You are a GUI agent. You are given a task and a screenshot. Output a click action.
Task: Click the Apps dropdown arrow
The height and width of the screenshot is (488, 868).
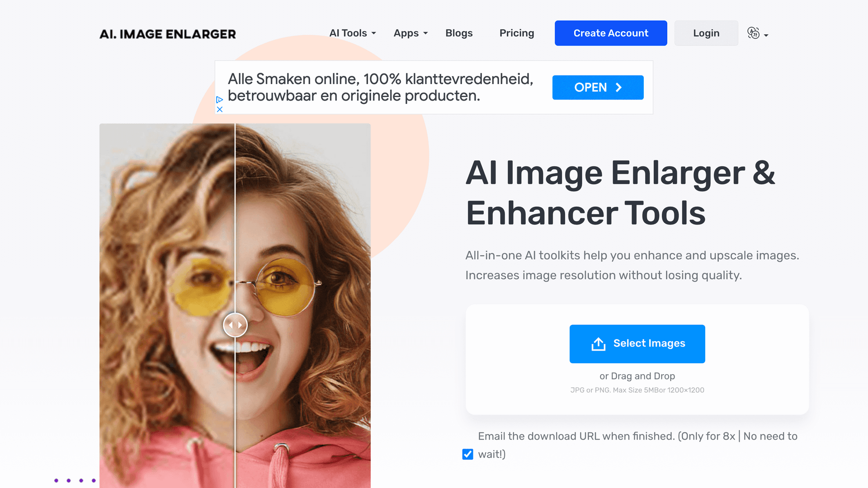coord(425,34)
